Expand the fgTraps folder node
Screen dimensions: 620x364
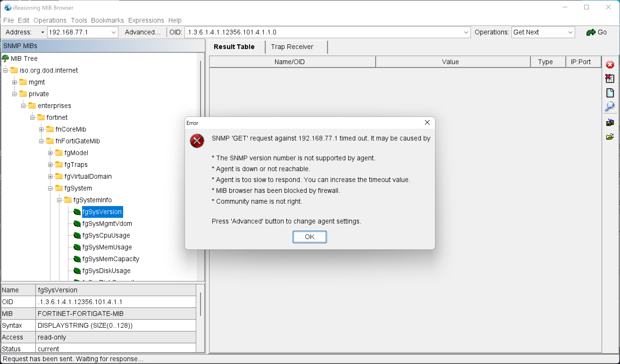click(x=50, y=165)
